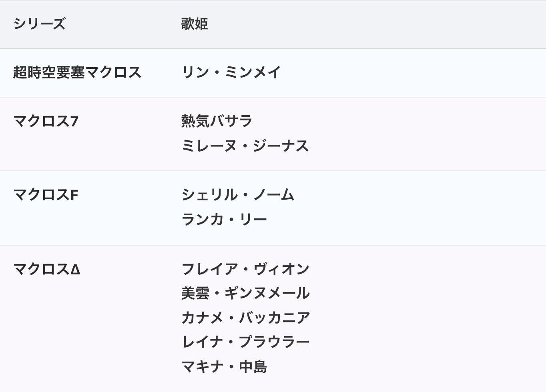546x392 pixels.
Task: Click the シェリル・ノーム name
Action: tap(238, 195)
